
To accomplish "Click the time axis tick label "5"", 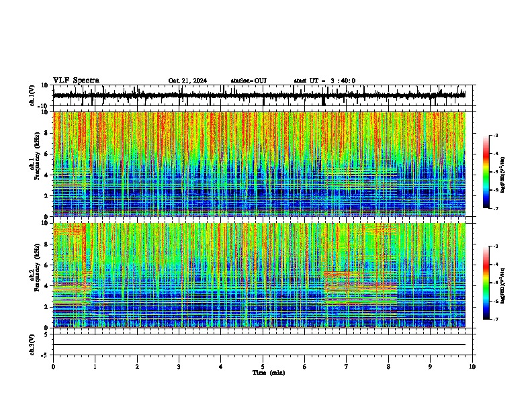I will [x=263, y=367].
